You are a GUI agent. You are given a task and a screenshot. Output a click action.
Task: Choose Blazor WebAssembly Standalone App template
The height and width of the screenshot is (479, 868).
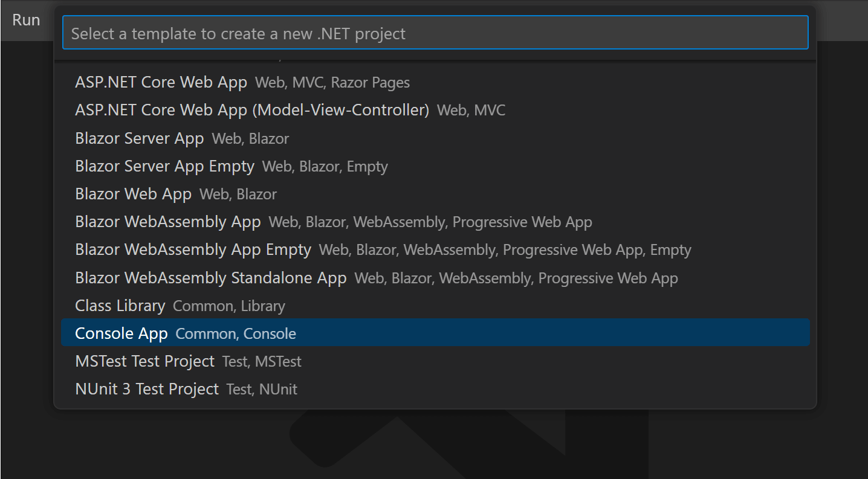point(435,277)
